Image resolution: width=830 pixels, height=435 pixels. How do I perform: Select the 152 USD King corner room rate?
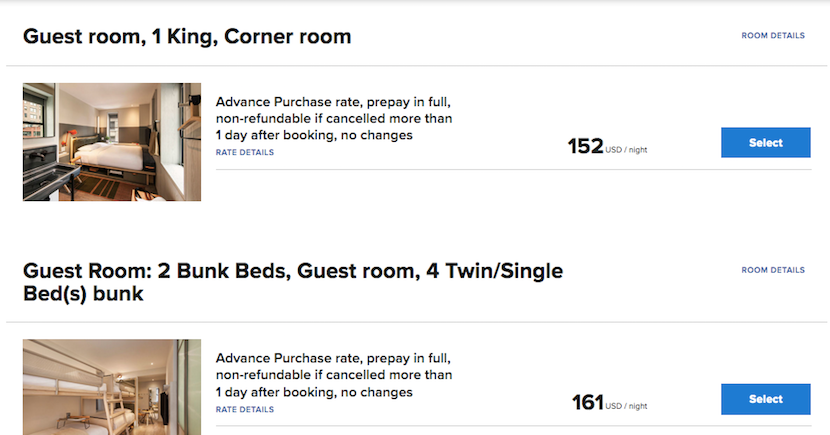[765, 143]
